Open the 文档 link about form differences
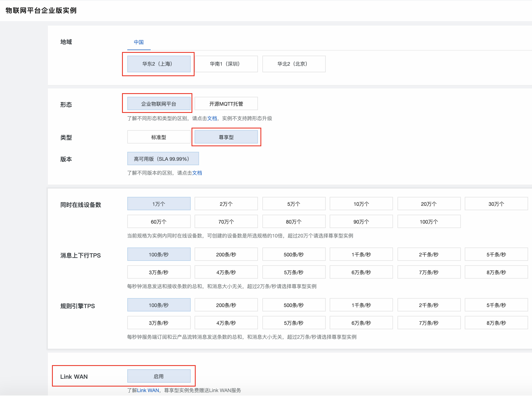532x396 pixels. [212, 118]
